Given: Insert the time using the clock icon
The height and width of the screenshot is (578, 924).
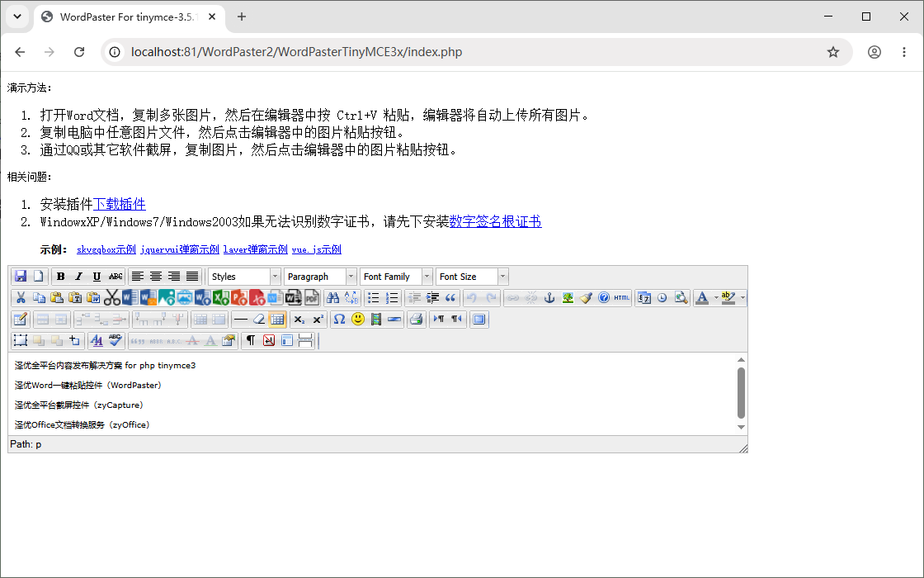Looking at the screenshot, I should pos(662,298).
